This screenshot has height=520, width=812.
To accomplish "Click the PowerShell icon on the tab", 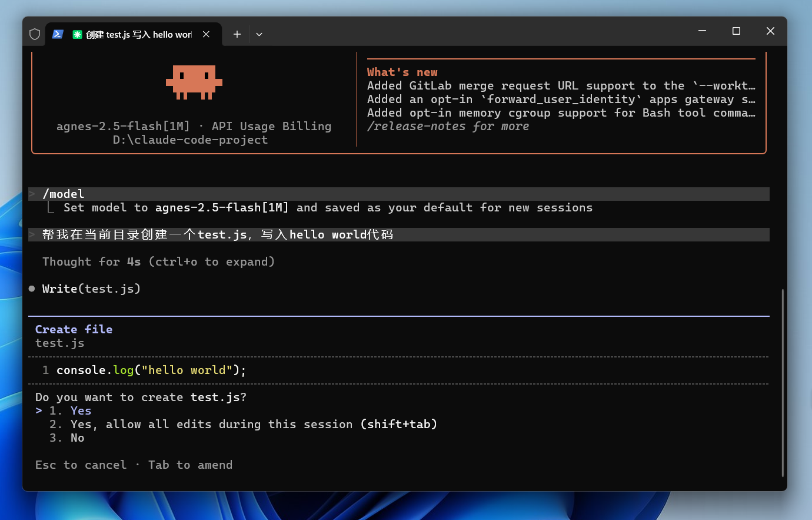I will [x=58, y=34].
